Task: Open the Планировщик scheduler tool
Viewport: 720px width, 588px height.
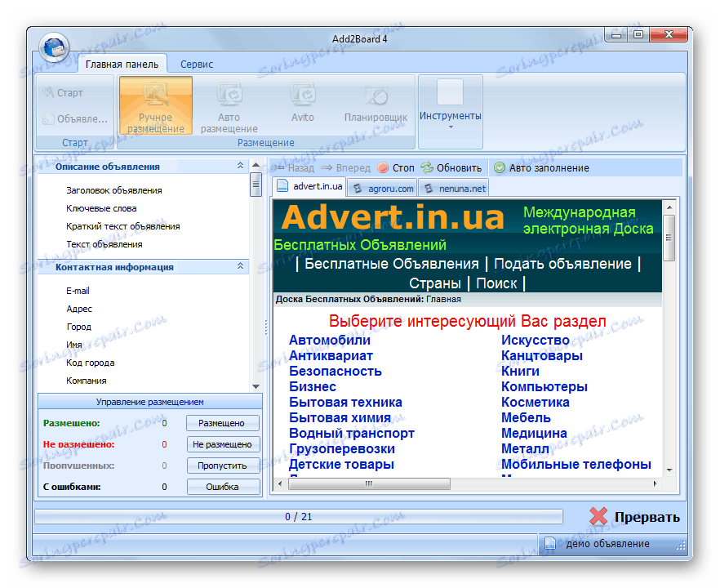Action: 376,105
